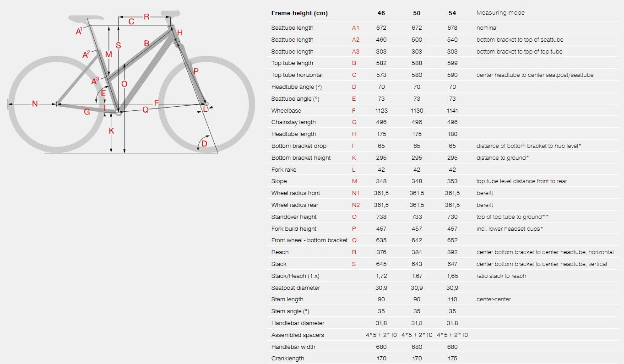Click the Reach value 376
Viewport: 624px width, 364px height.
[x=381, y=252]
